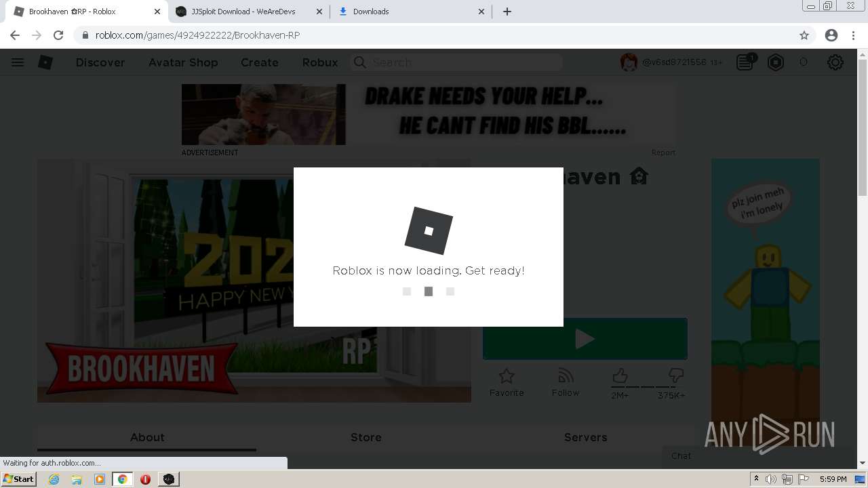Viewport: 868px width, 488px height.
Task: Close the Downloads tab
Action: coord(481,12)
